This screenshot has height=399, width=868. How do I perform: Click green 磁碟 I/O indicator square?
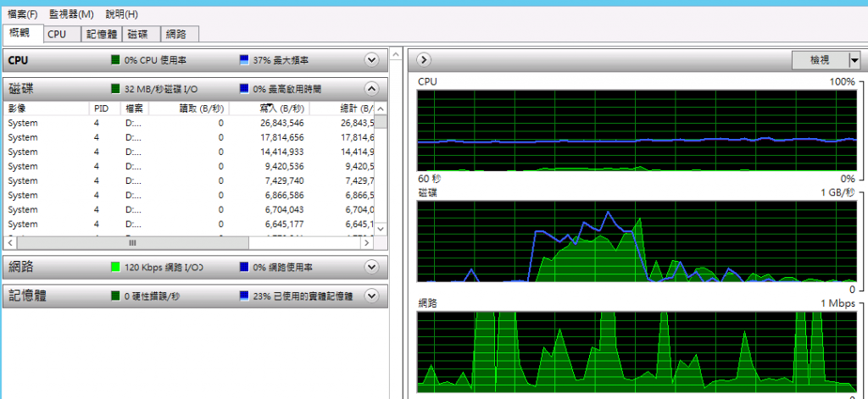[x=115, y=89]
